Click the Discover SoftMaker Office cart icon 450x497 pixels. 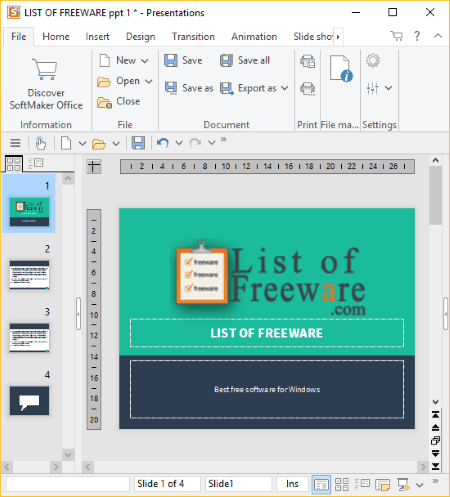click(45, 69)
